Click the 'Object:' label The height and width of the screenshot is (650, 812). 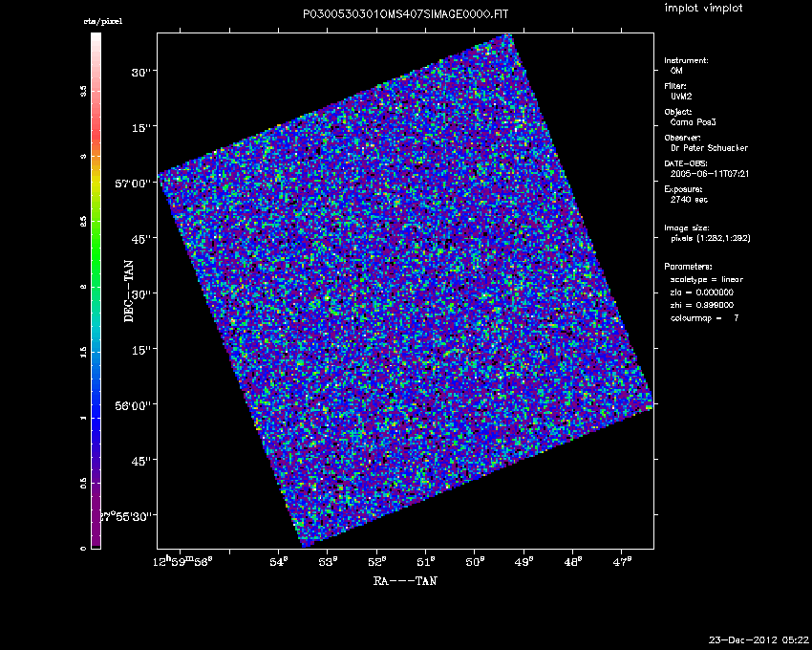[x=678, y=112]
